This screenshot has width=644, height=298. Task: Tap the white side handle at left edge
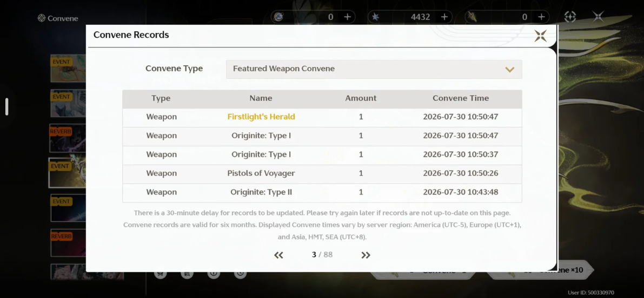click(6, 106)
